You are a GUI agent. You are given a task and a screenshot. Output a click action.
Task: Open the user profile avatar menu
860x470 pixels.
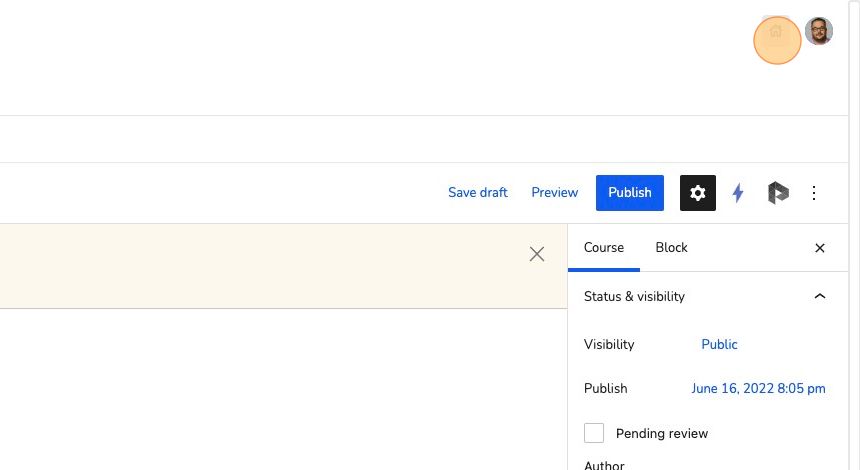tap(818, 31)
